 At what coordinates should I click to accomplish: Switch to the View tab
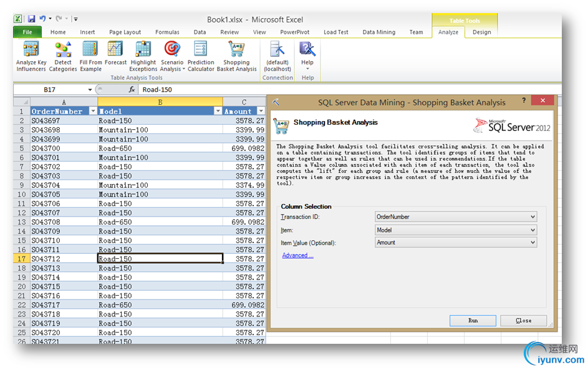tap(259, 32)
